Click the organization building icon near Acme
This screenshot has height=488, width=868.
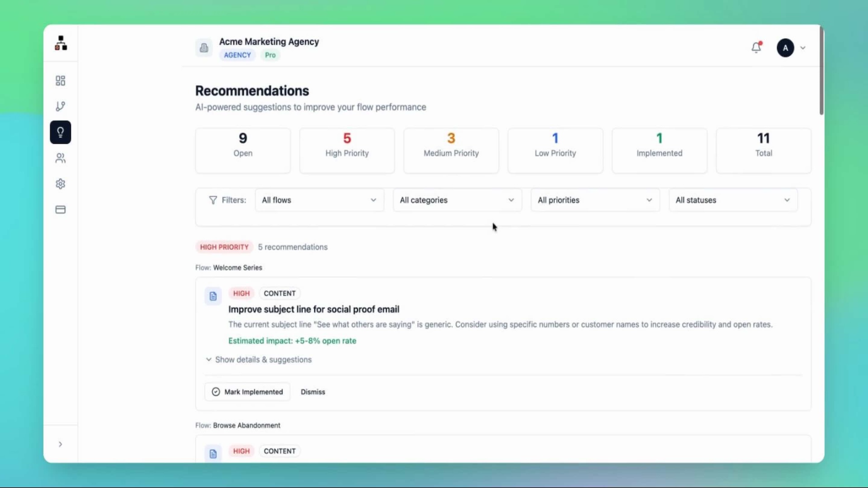click(x=204, y=47)
